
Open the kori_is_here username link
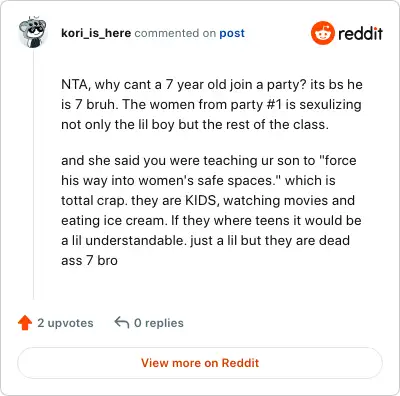click(x=96, y=33)
